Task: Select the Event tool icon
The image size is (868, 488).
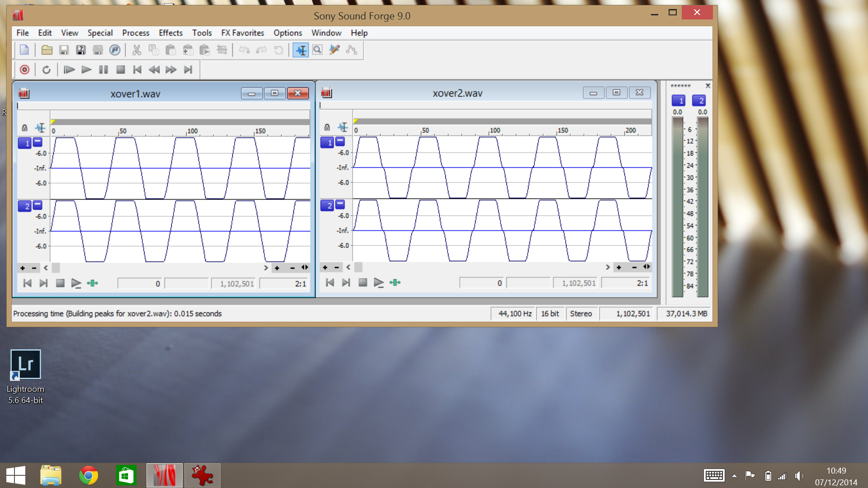Action: point(351,50)
